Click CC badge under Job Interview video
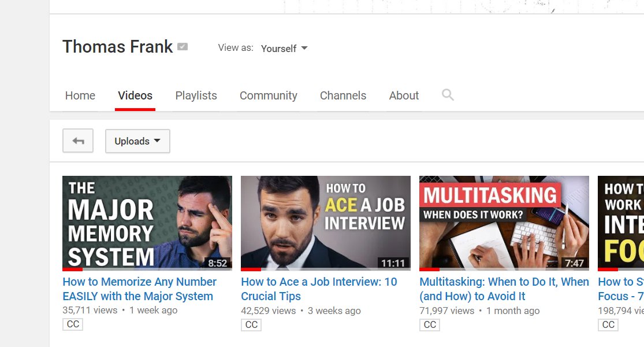 tap(251, 324)
